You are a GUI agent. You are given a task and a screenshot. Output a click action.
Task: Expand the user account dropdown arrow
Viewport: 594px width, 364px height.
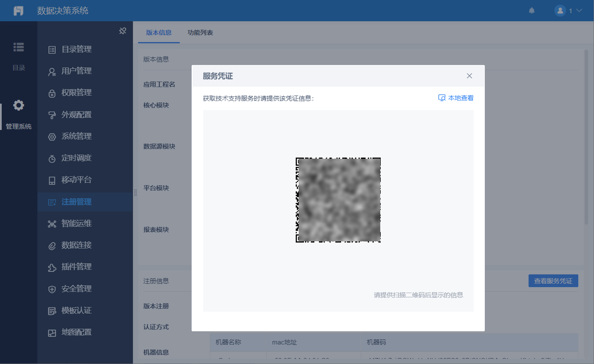click(x=579, y=11)
